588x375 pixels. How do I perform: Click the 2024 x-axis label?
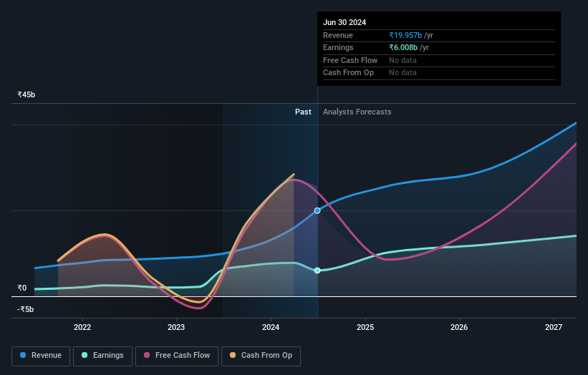[271, 327]
